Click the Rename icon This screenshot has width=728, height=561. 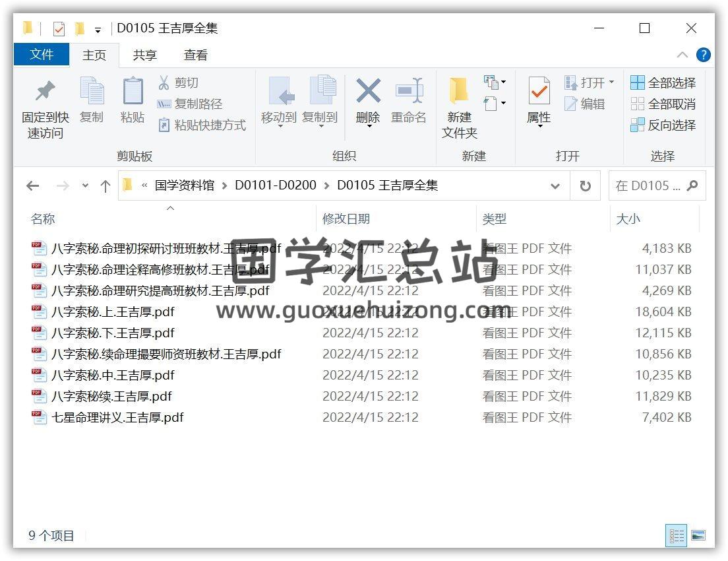click(409, 100)
